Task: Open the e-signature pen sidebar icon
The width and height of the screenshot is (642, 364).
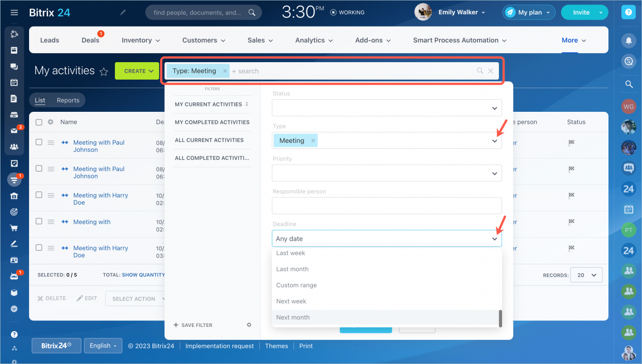Action: click(x=14, y=244)
